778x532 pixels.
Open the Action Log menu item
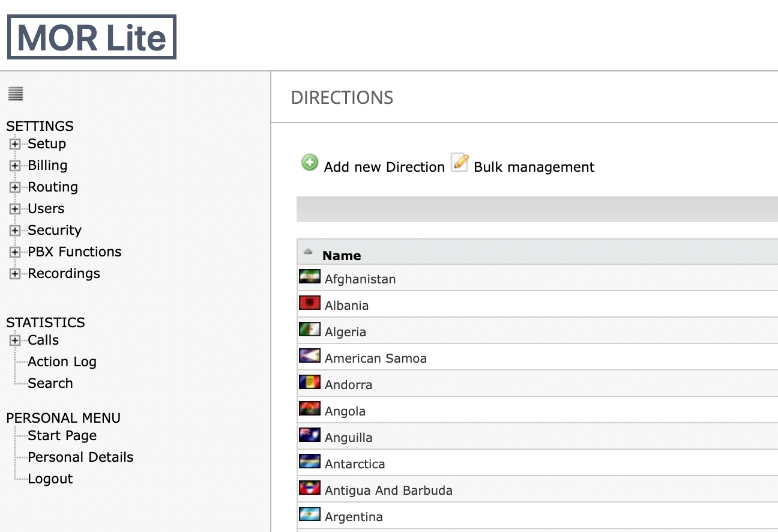pyautogui.click(x=62, y=361)
